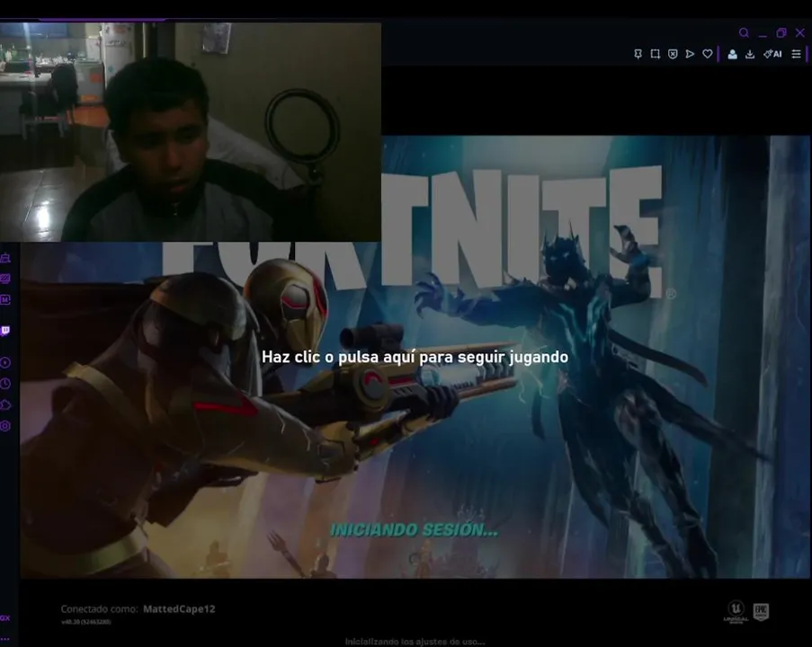This screenshot has width=812, height=647.
Task: Restore down the browser window
Action: 781,33
